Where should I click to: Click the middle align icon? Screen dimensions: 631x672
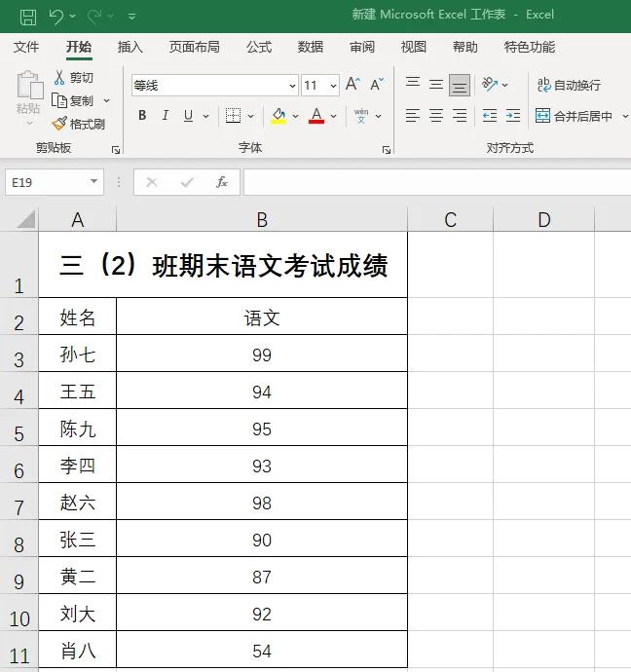pyautogui.click(x=436, y=84)
